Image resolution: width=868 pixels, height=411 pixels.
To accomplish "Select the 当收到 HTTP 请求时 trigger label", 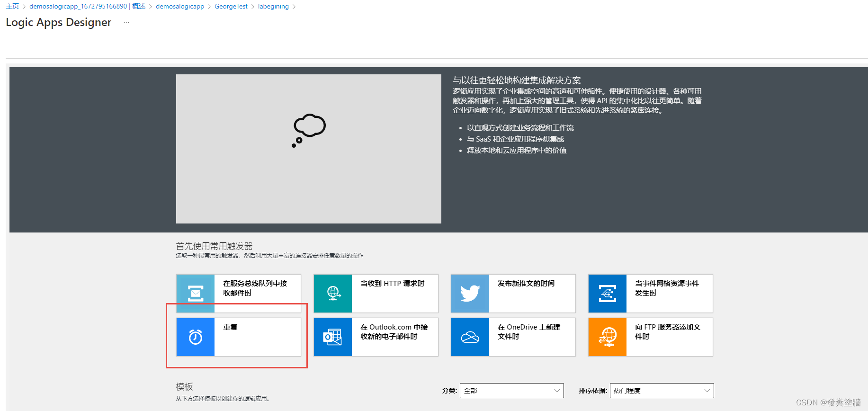I will 393,283.
